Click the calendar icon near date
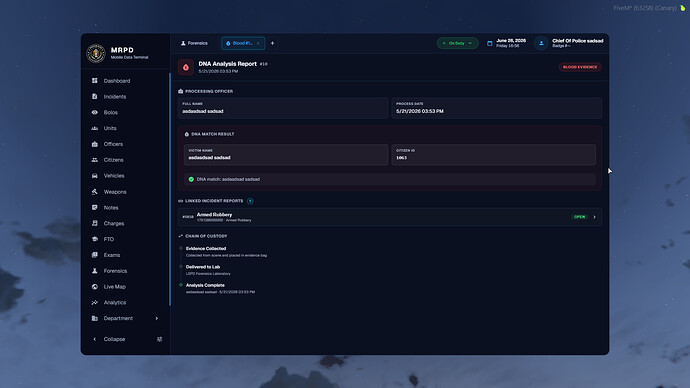The width and height of the screenshot is (690, 388). tap(489, 43)
